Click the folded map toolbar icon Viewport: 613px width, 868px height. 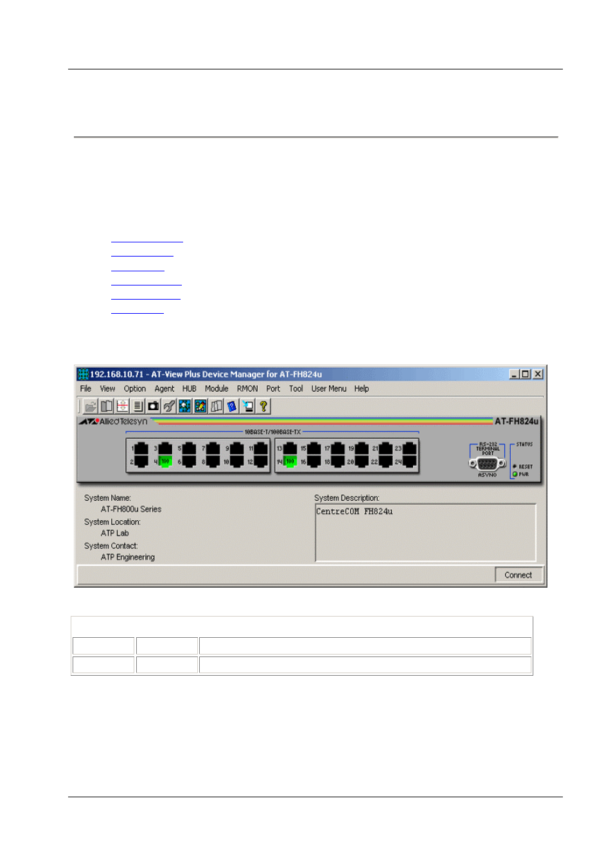point(217,406)
